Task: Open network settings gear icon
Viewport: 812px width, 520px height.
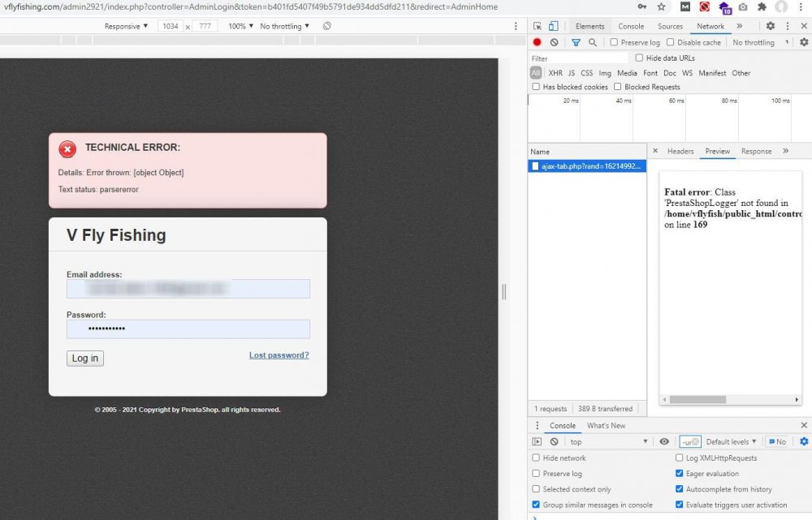Action: [804, 42]
